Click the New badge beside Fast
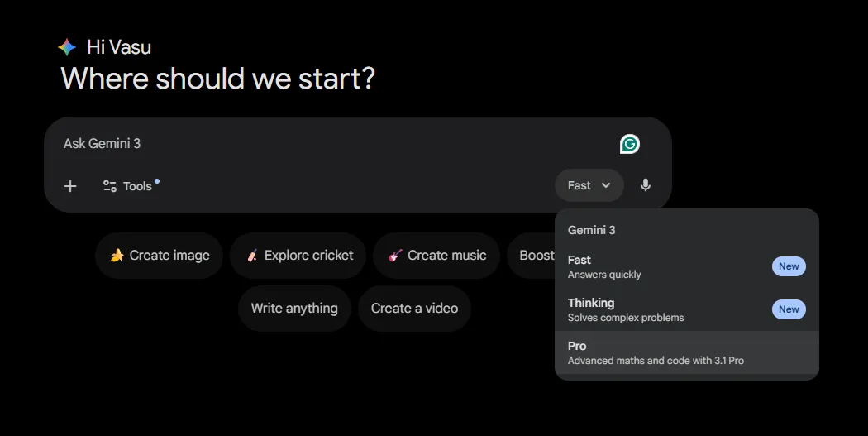 [789, 266]
